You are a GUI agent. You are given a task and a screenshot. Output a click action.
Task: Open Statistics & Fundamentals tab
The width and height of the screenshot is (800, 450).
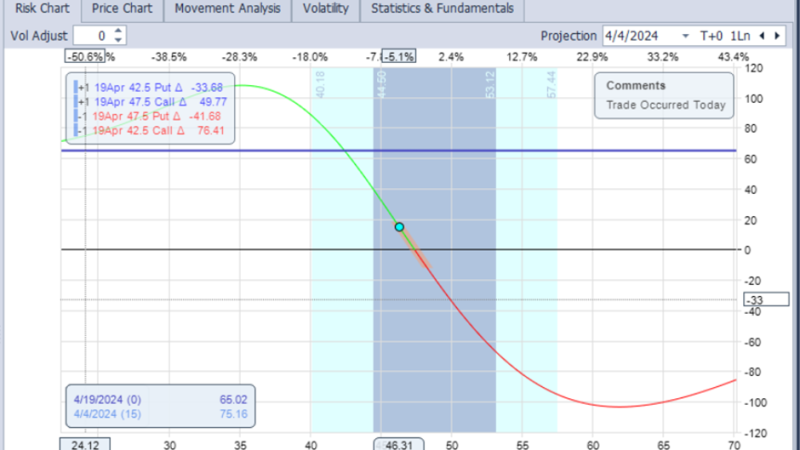coord(441,9)
